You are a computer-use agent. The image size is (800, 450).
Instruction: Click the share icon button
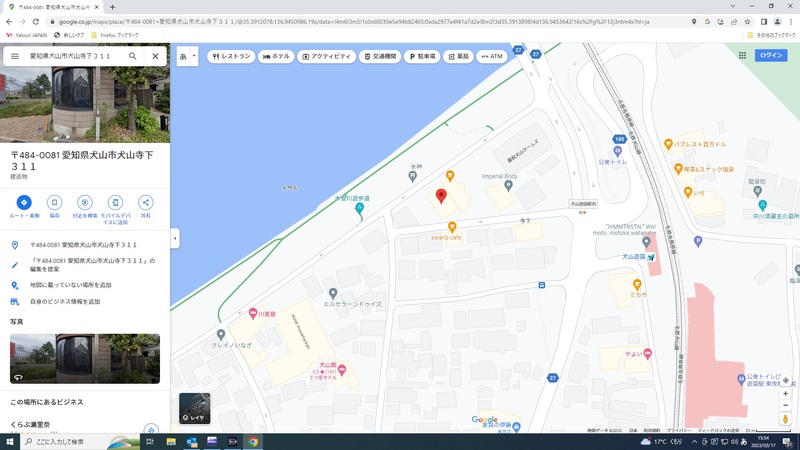(x=145, y=203)
